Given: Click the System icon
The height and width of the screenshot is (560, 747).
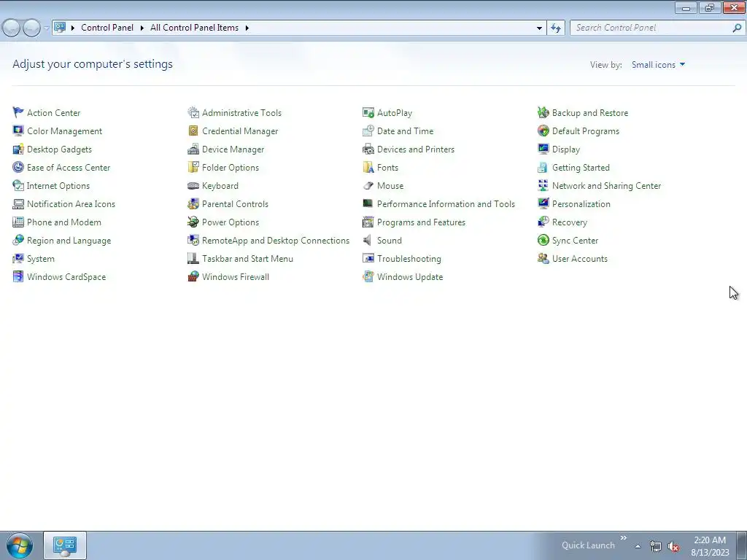Looking at the screenshot, I should [x=18, y=259].
